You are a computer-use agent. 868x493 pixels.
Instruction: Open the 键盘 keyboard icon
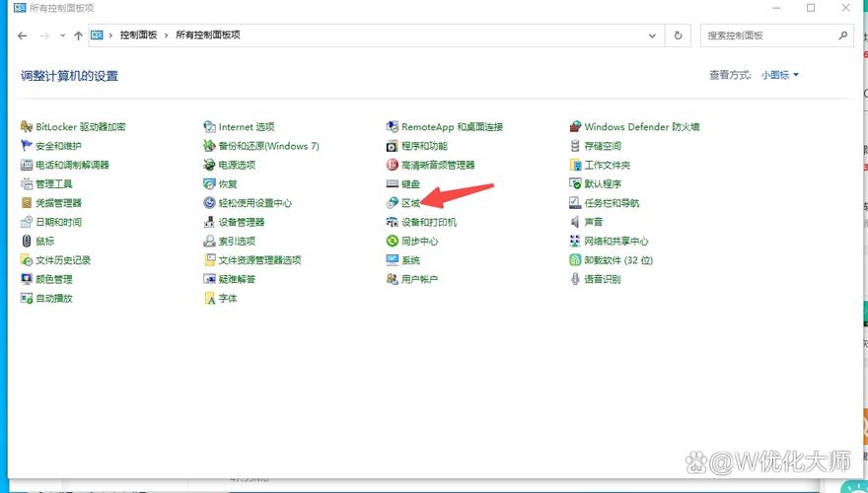tap(393, 183)
